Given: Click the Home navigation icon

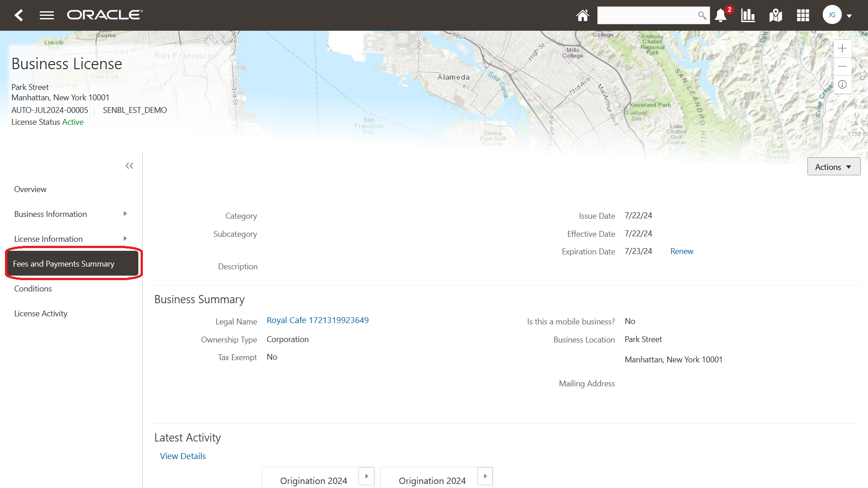Looking at the screenshot, I should (582, 15).
